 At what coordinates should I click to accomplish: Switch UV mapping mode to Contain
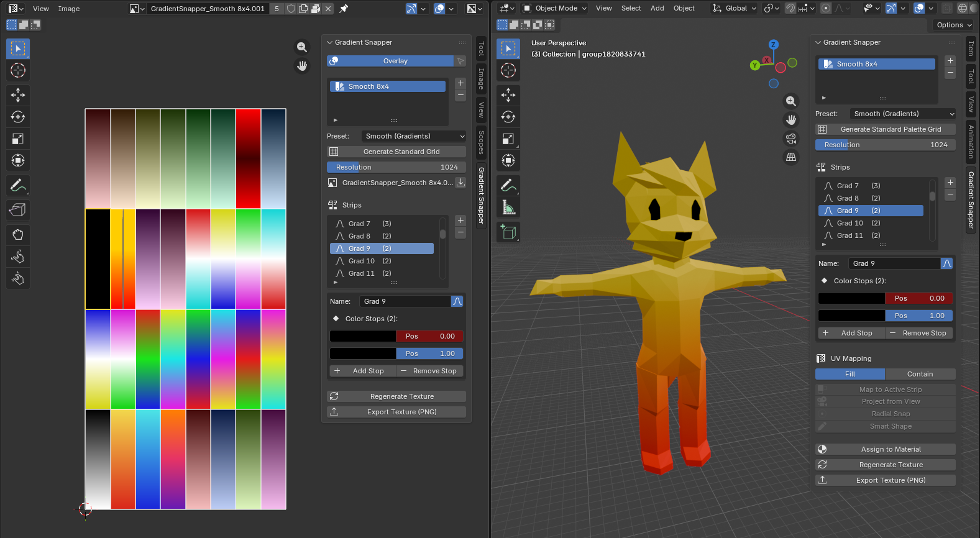pyautogui.click(x=920, y=374)
